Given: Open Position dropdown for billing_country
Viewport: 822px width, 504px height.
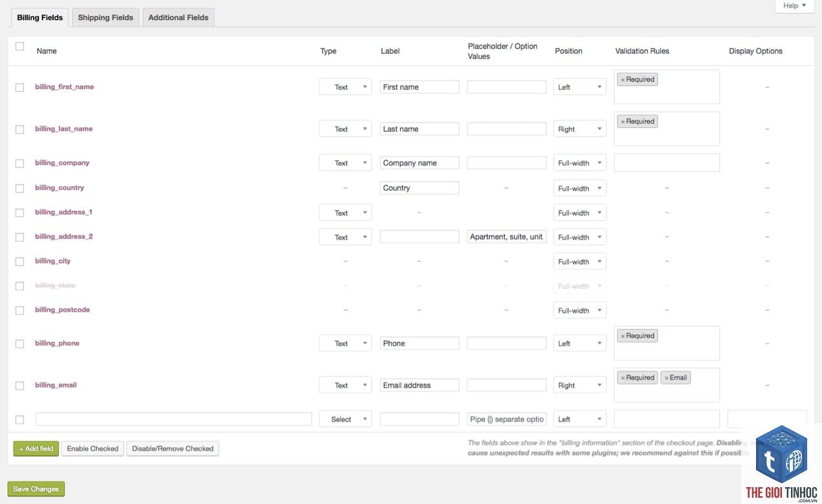Looking at the screenshot, I should point(580,188).
